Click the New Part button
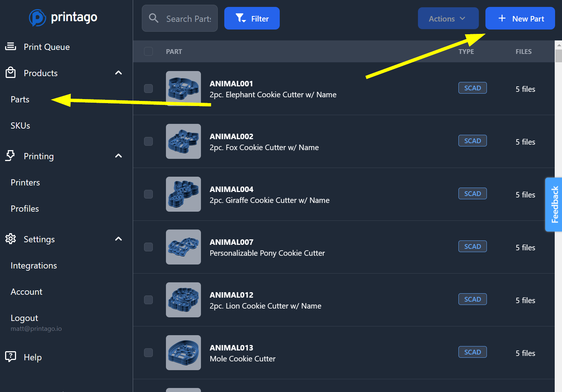Image resolution: width=562 pixels, height=392 pixels. [520, 18]
